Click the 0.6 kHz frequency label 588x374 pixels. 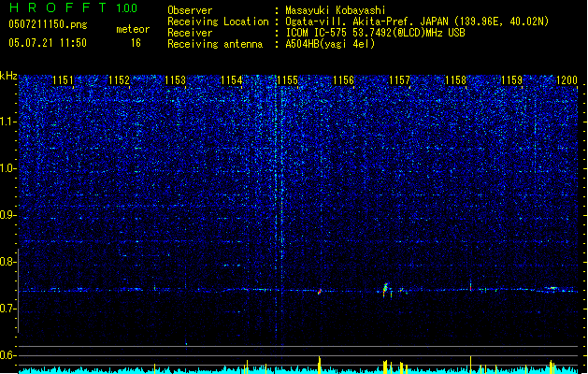[x=8, y=355]
